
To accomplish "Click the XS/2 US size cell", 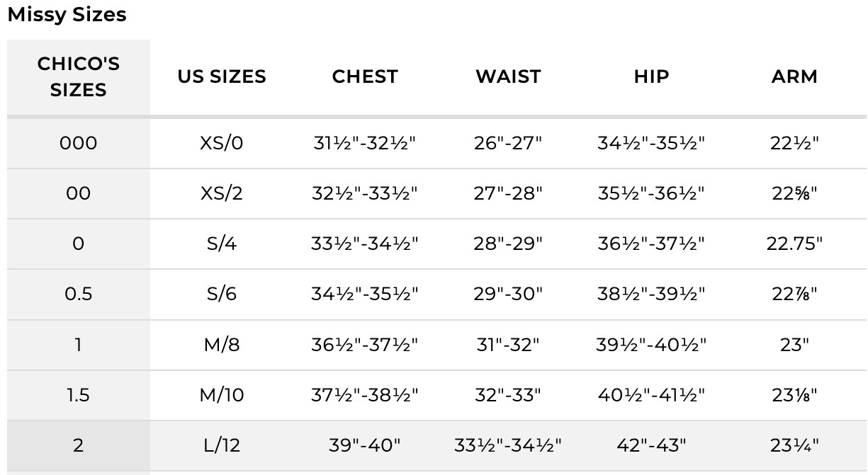I will pos(222,193).
